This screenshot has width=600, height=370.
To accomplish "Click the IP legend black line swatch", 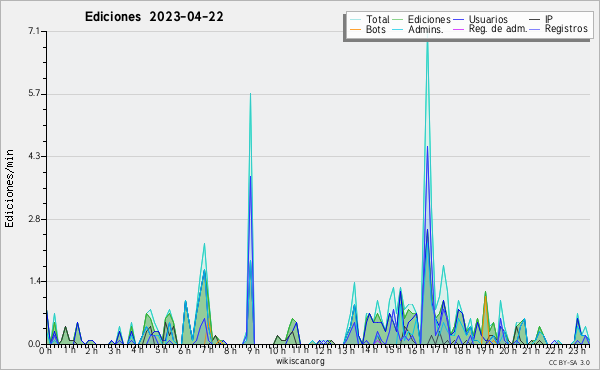I will (535, 19).
